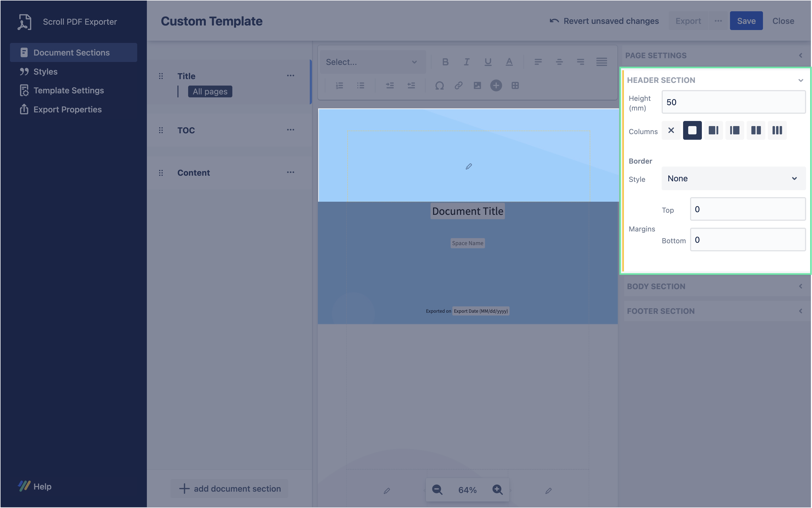Click the header Height (mm) input field

pos(733,102)
